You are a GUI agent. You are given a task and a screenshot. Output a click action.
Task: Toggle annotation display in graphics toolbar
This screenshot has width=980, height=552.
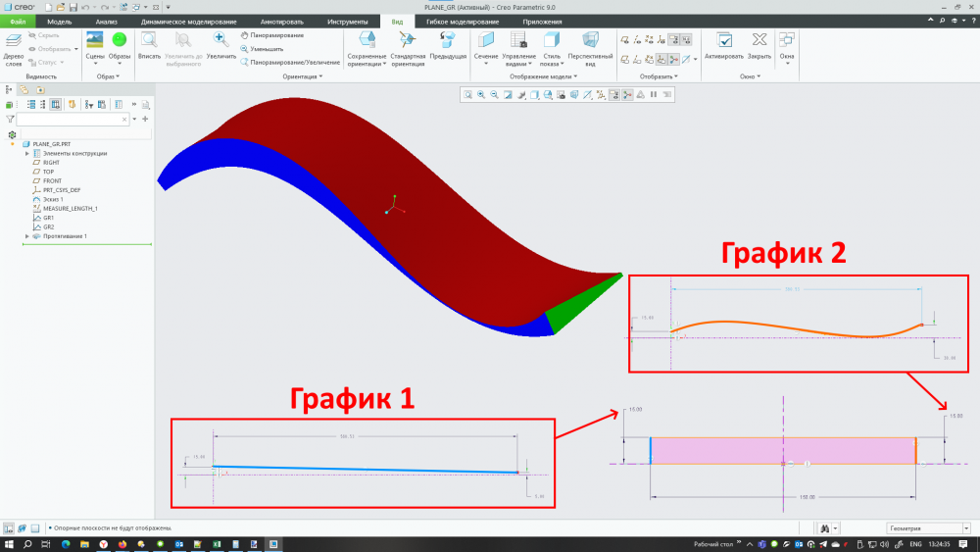[613, 94]
